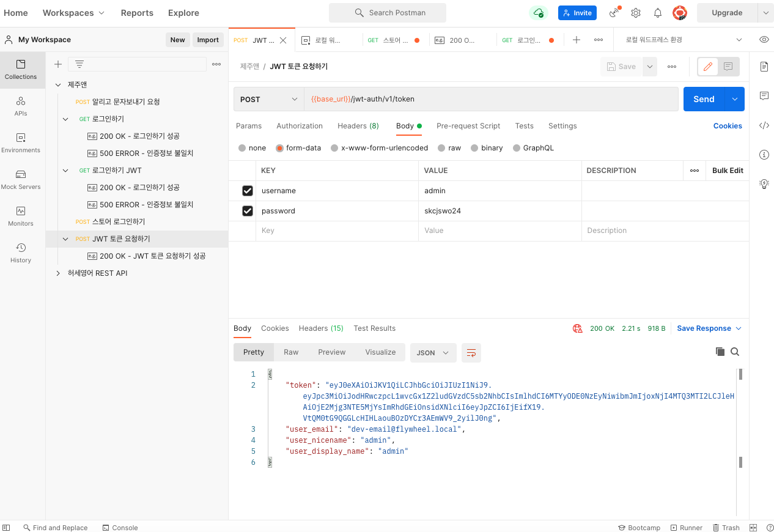Switch to the Params tab

(249, 126)
